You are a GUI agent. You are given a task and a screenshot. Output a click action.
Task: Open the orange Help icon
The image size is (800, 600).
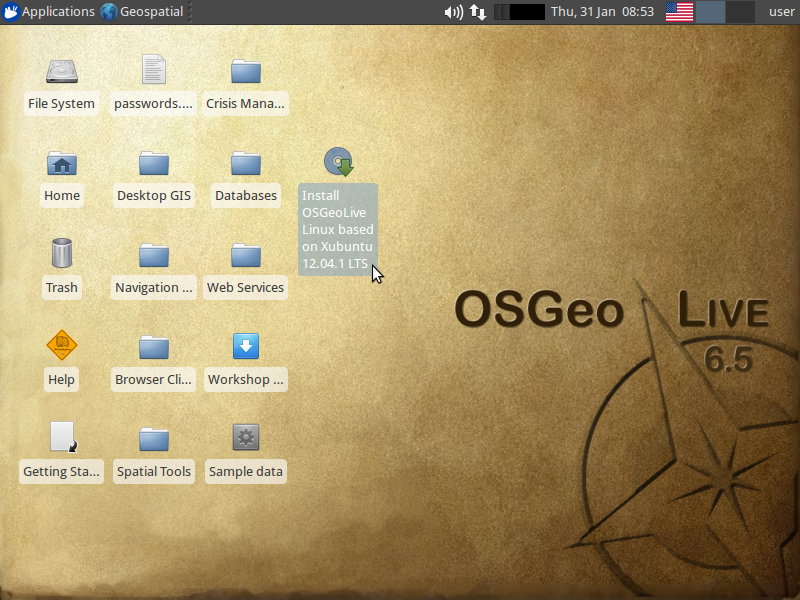click(62, 345)
